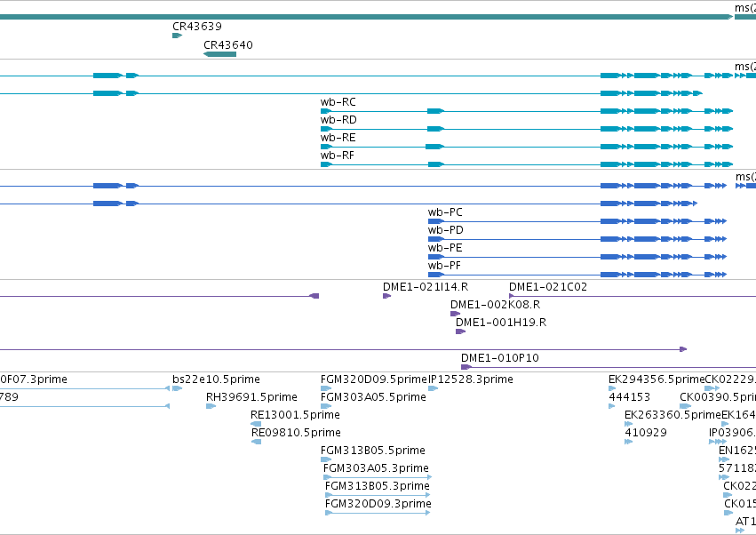Image resolution: width=756 pixels, height=535 pixels.
Task: Click the wb-PE protein label
Action: click(x=445, y=248)
